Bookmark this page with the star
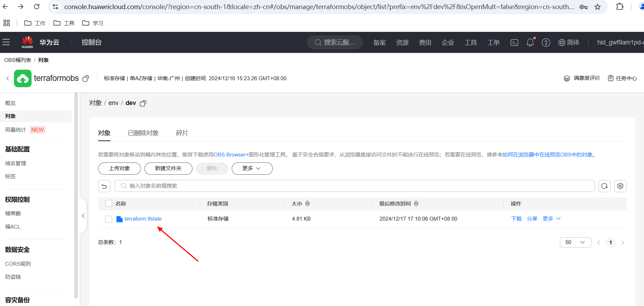The height and width of the screenshot is (306, 644). pyautogui.click(x=598, y=7)
